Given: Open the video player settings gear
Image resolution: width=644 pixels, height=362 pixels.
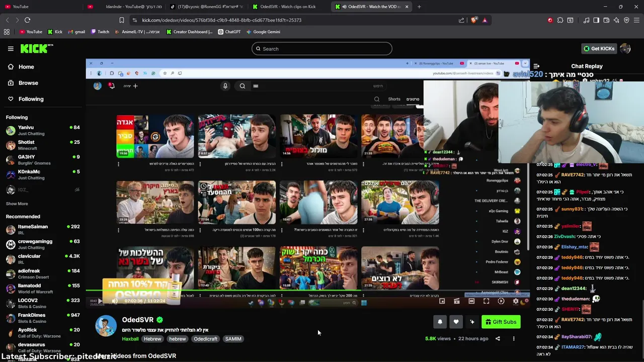Looking at the screenshot, I should pyautogui.click(x=516, y=301).
